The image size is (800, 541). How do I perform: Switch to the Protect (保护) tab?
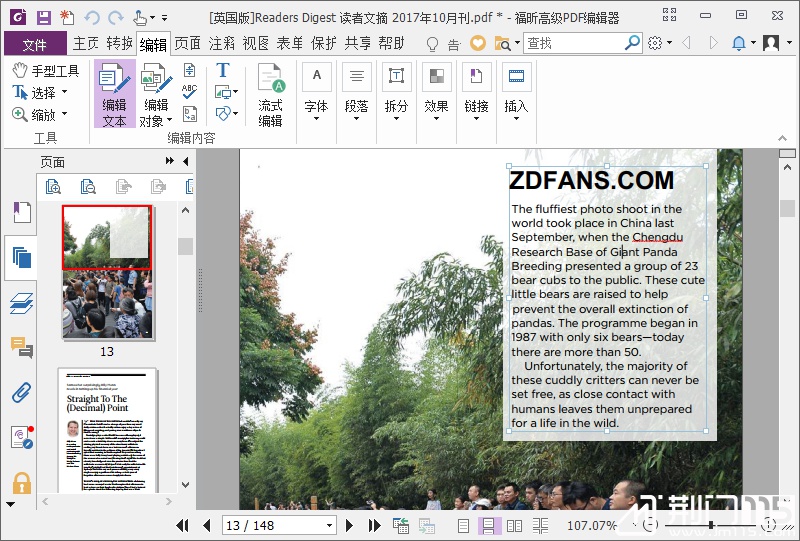point(323,43)
